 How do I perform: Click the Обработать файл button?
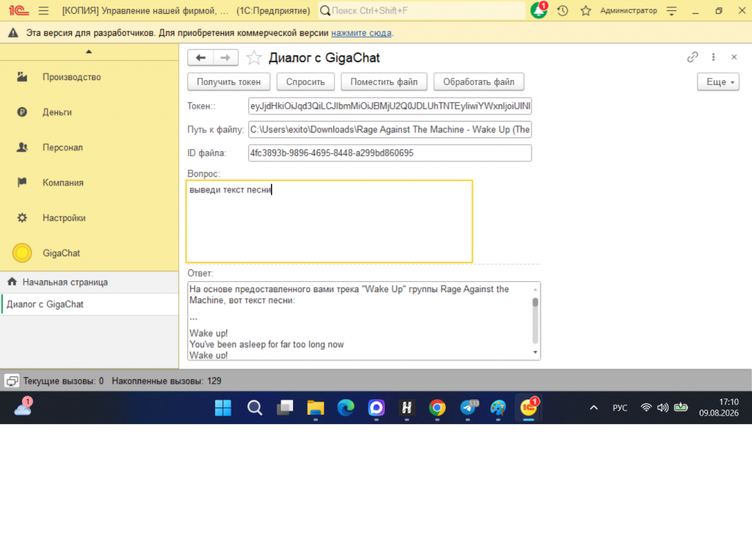pyautogui.click(x=479, y=82)
